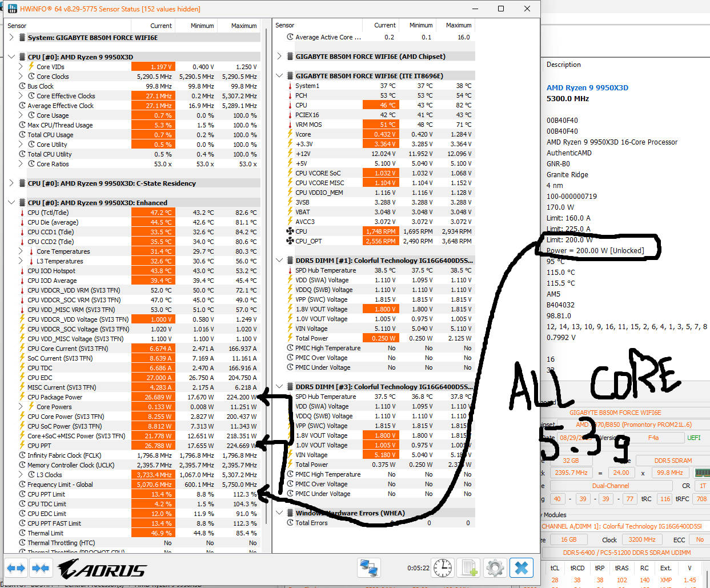This screenshot has height=588, width=710.
Task: Open the remote network monitoring icon
Action: 369,568
